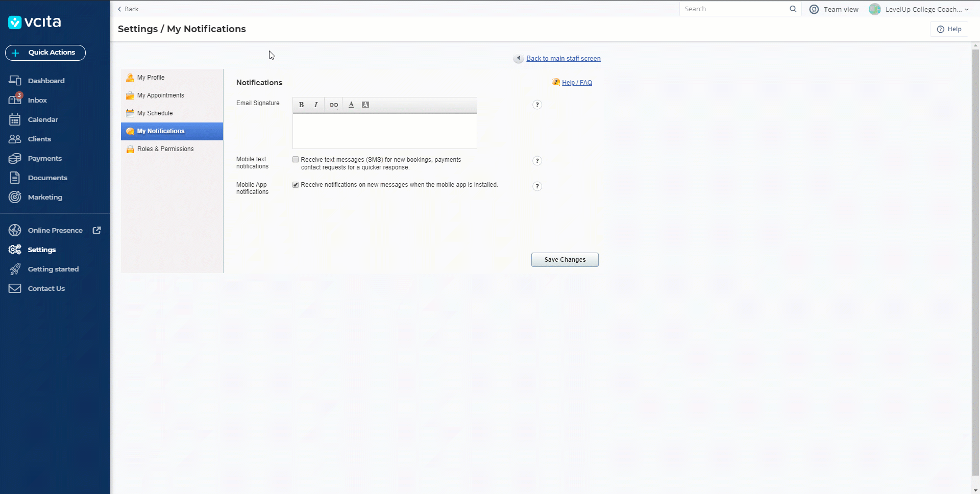The width and height of the screenshot is (980, 494).
Task: Disable mobile app notifications checkbox
Action: pos(296,185)
